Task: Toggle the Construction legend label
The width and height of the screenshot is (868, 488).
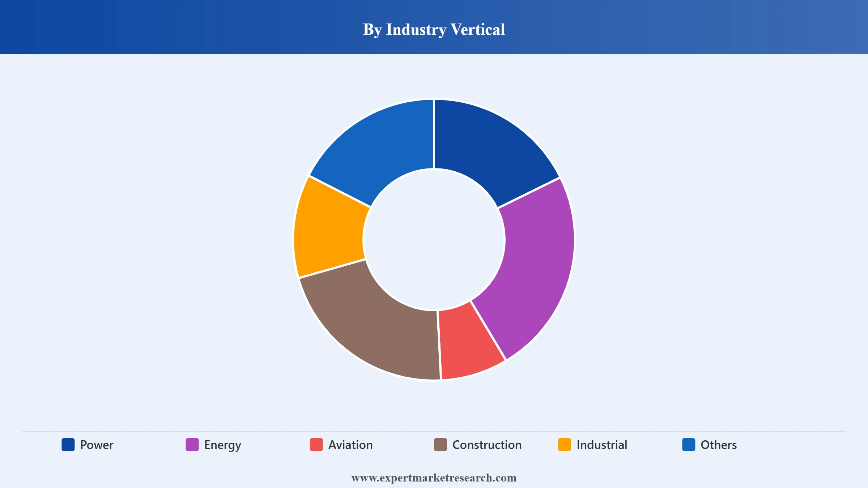Action: pyautogui.click(x=487, y=445)
